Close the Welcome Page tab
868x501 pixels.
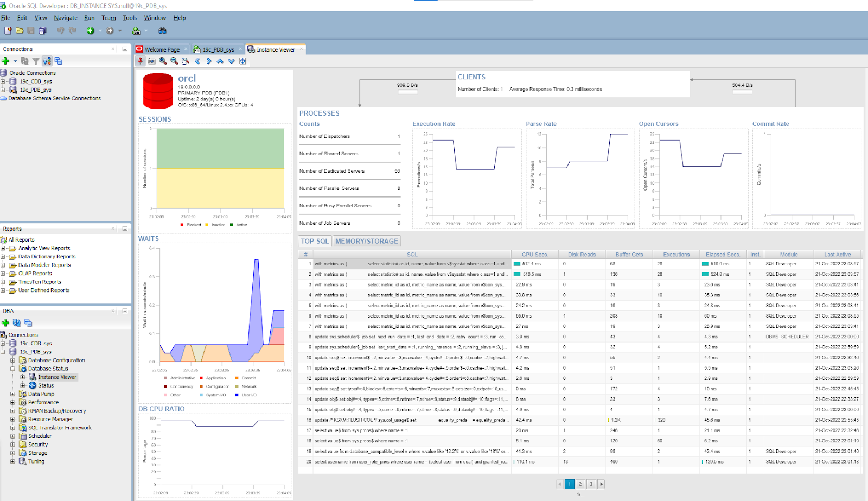(186, 49)
